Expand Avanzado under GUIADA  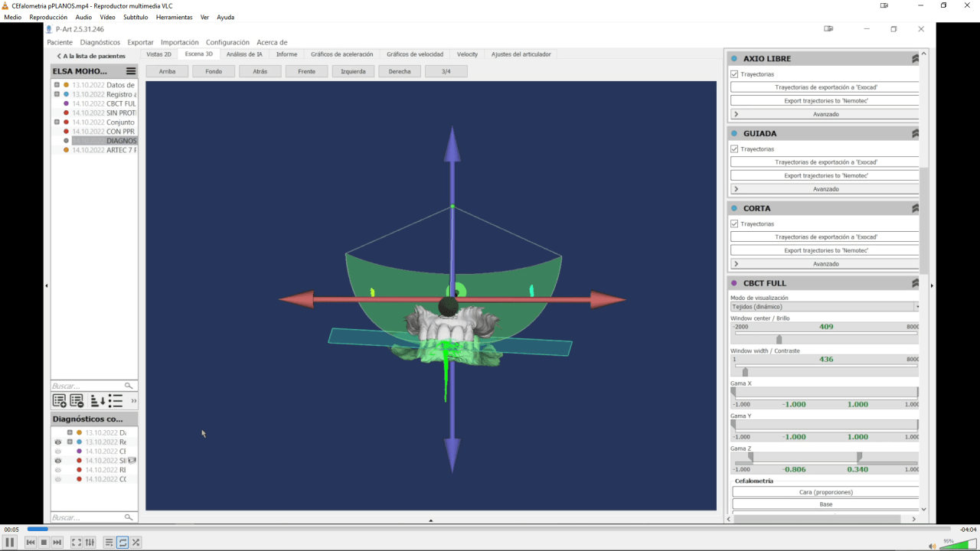click(825, 189)
